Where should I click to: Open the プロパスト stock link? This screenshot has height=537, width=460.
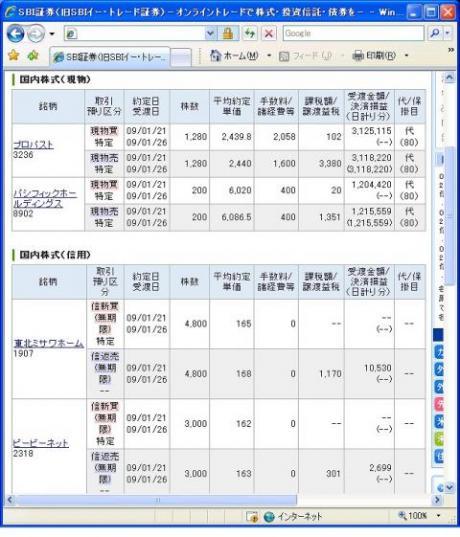(x=33, y=145)
